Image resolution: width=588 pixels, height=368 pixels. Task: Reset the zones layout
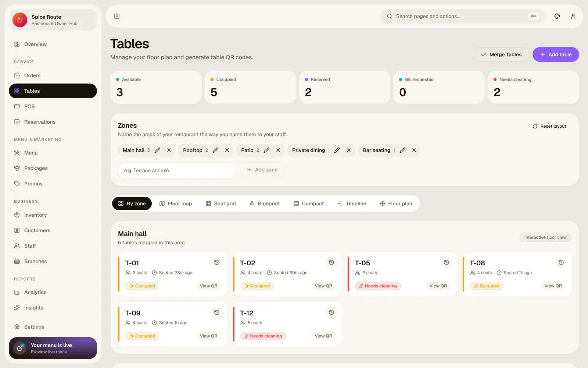549,126
